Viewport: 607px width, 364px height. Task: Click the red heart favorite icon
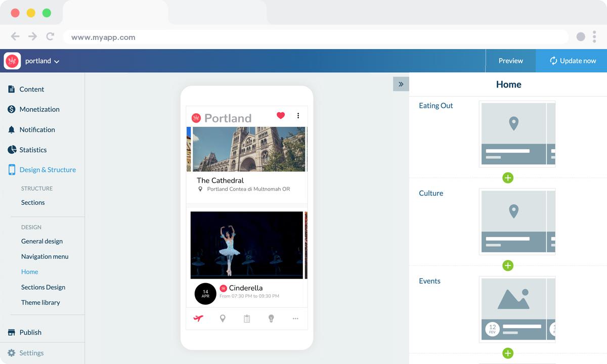point(281,116)
